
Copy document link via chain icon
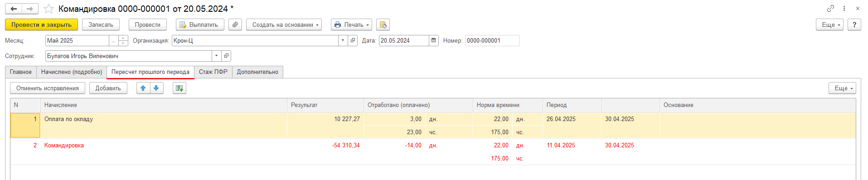[830, 9]
